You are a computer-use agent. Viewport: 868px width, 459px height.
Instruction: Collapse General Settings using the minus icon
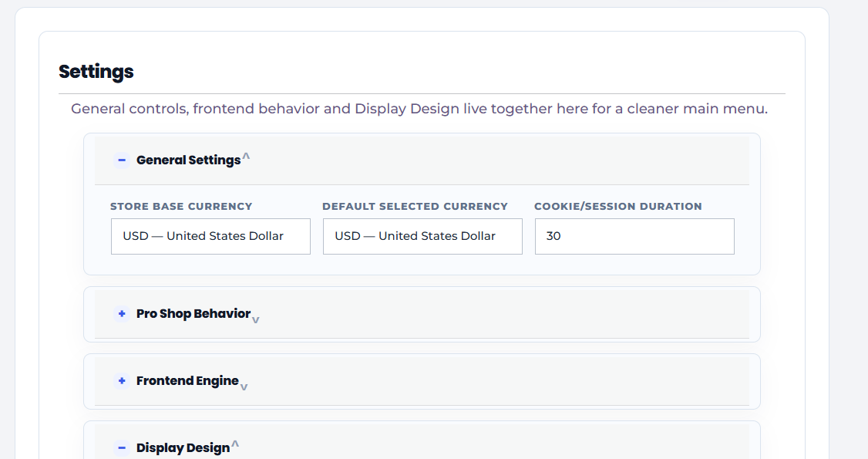tap(122, 160)
